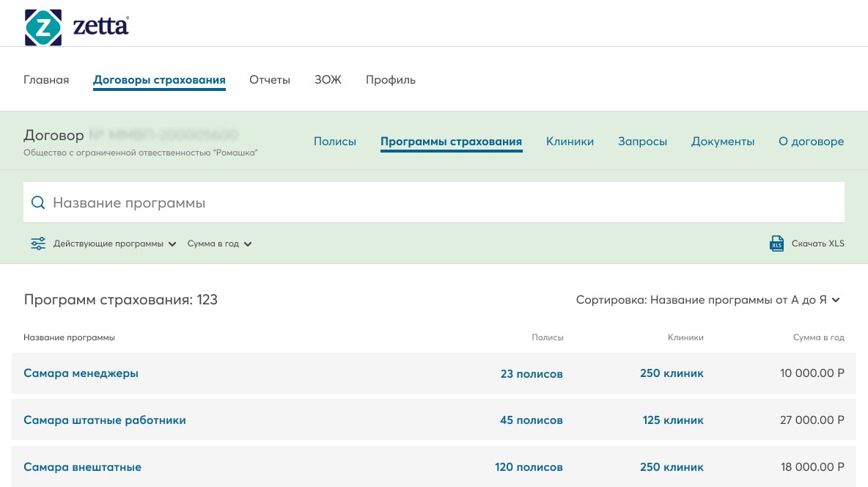The image size is (868, 487).
Task: Switch to the Клиники tab
Action: click(x=570, y=142)
